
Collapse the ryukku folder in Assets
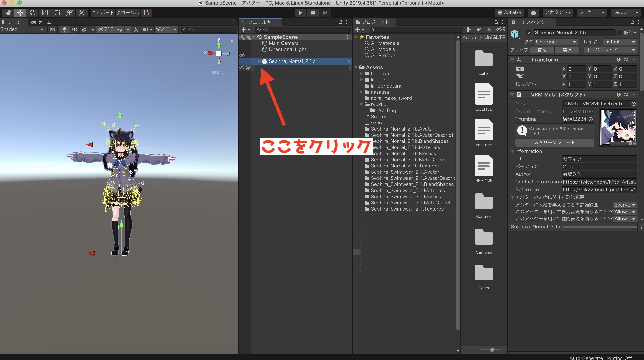tap(361, 104)
